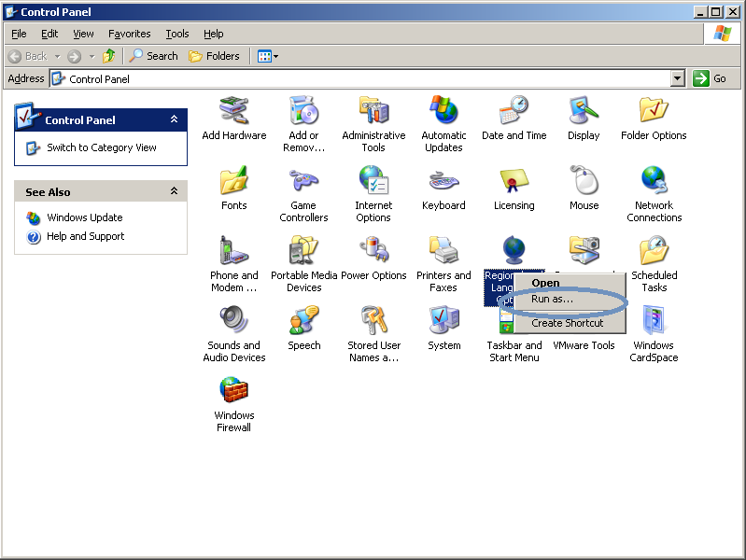The width and height of the screenshot is (746, 560).
Task: Open the Add Hardware applet
Action: [233, 110]
